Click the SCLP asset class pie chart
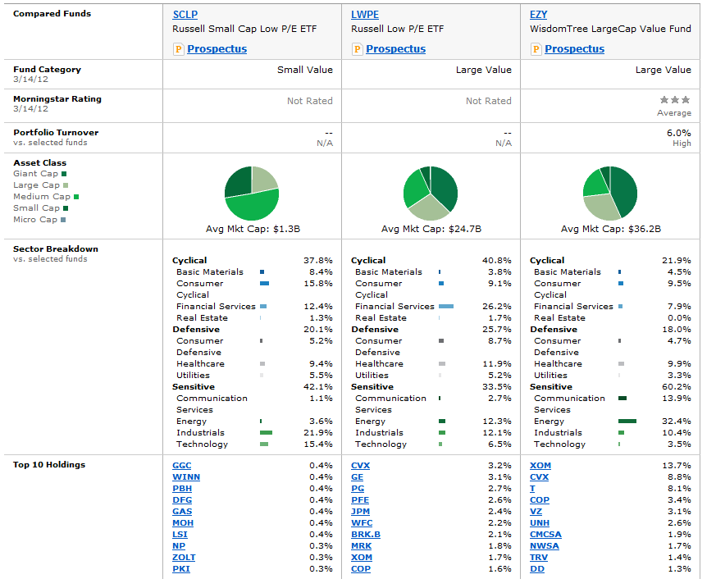 (252, 194)
